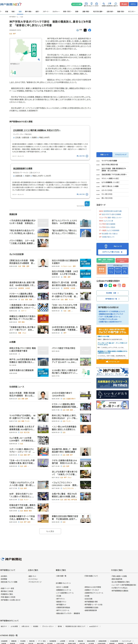
Task: Open the いいモノがたり banner
Action: click(112, 394)
